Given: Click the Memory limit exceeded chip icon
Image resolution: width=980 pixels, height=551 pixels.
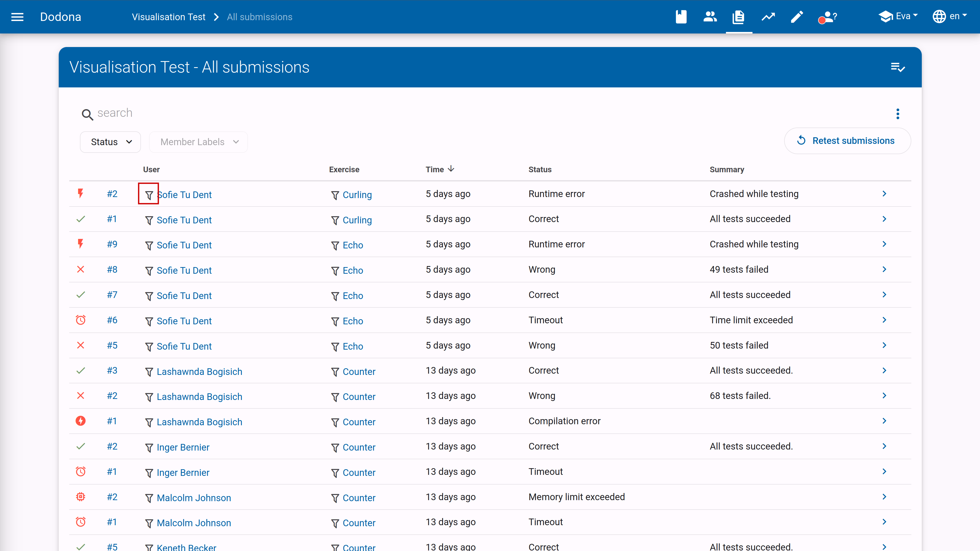Looking at the screenshot, I should 80,497.
